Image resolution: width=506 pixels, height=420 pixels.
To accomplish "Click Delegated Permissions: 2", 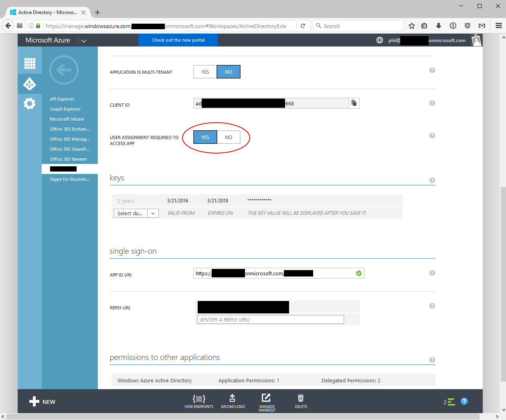I will (351, 381).
